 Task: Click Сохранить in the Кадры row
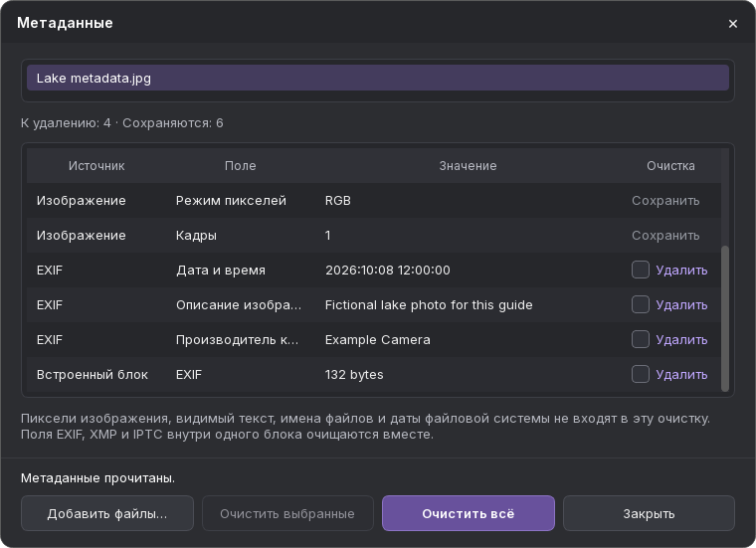tap(665, 235)
